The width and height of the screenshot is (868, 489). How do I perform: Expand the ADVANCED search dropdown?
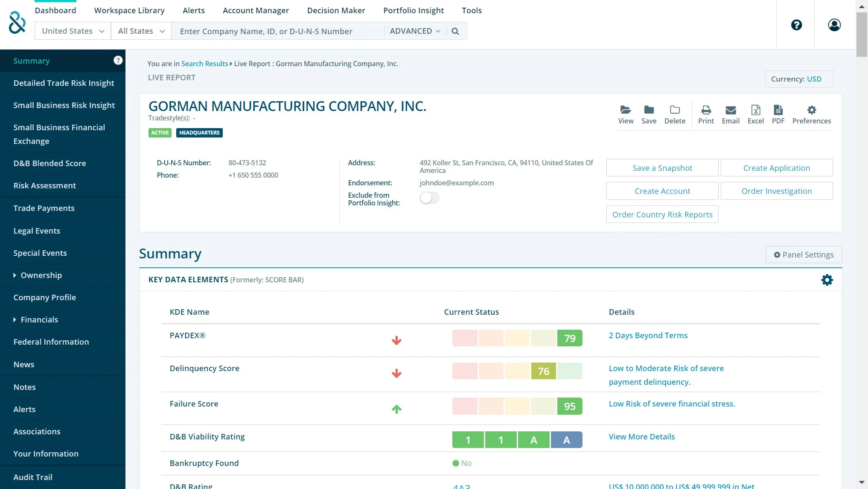point(415,31)
